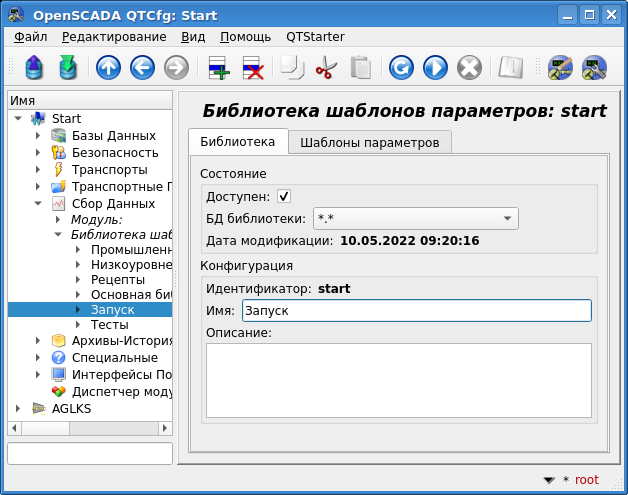This screenshot has width=628, height=495.
Task: Click the Базы Данных database icon
Action: pos(58,136)
